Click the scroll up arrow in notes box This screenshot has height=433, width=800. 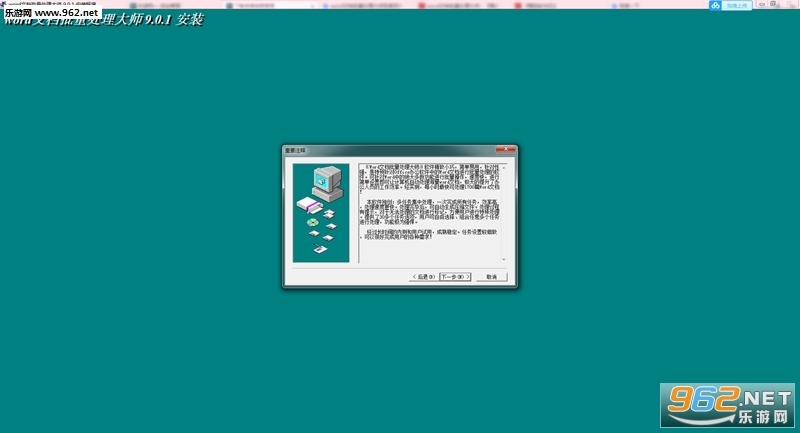pyautogui.click(x=504, y=167)
